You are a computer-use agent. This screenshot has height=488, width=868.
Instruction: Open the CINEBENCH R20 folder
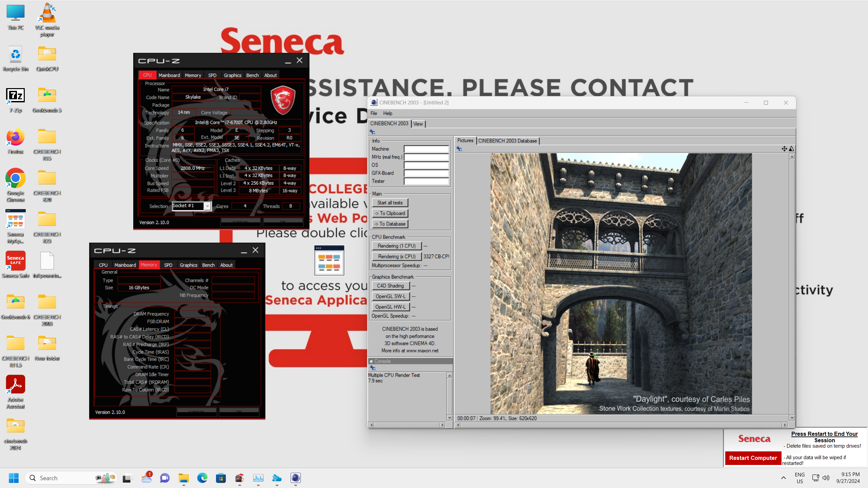click(47, 186)
